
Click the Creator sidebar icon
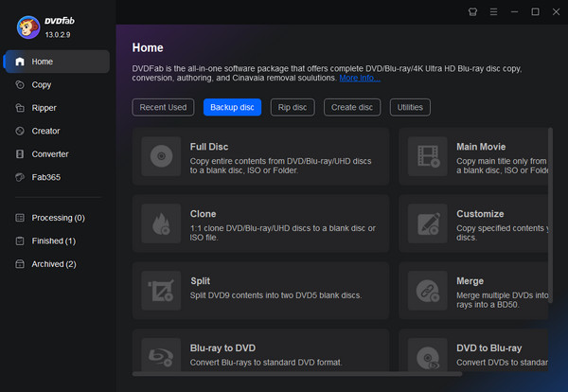tap(21, 131)
